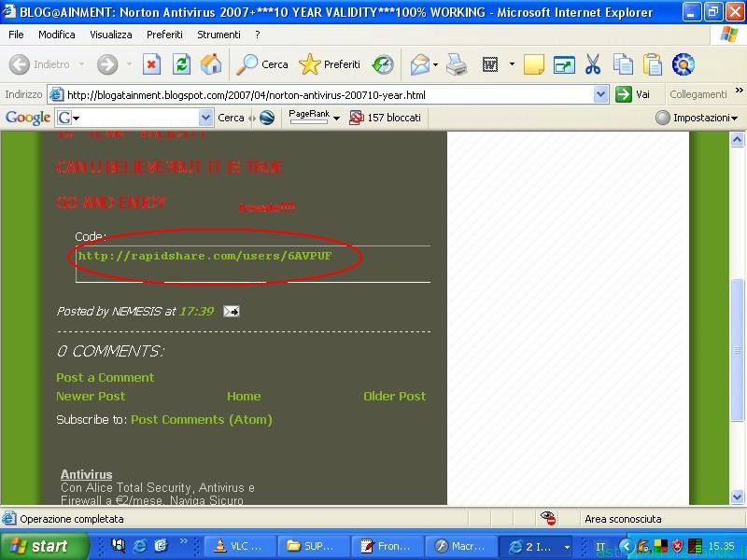The height and width of the screenshot is (560, 747).
Task: Subscribe via Post Comments (Atom) link
Action: point(202,419)
